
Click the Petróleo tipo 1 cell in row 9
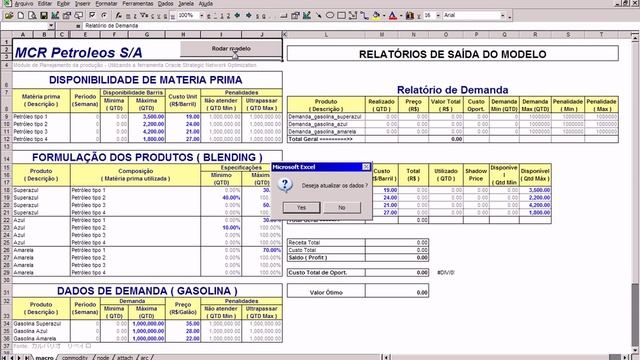(x=41, y=117)
